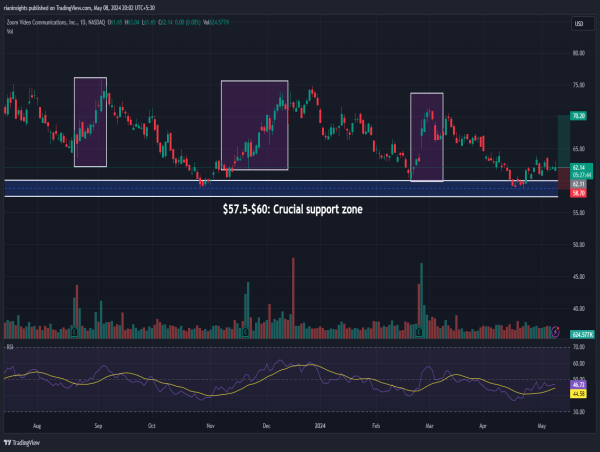600x452 pixels.
Task: Click the Nov label on time axis
Action: 210,426
